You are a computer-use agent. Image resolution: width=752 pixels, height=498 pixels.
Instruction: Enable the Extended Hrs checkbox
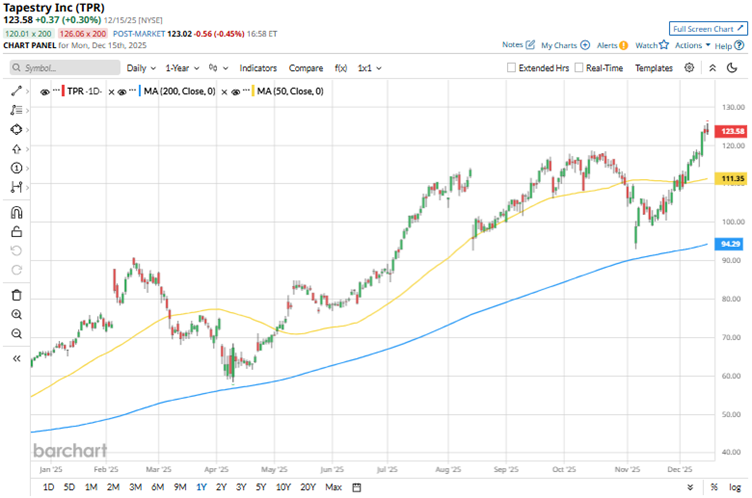tap(512, 68)
